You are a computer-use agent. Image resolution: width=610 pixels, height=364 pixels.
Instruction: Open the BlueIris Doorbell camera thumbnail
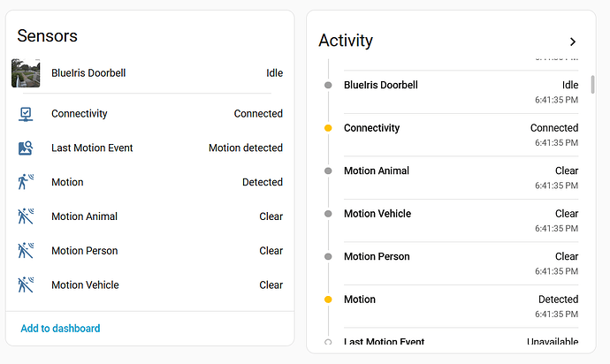pyautogui.click(x=26, y=73)
